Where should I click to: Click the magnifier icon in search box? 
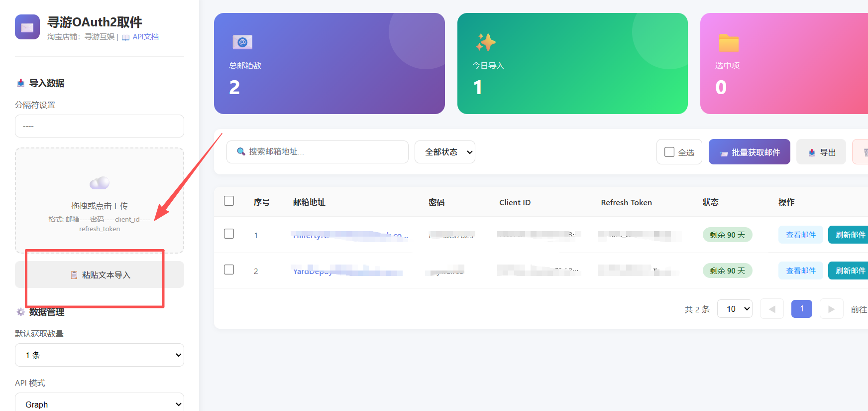tap(241, 151)
